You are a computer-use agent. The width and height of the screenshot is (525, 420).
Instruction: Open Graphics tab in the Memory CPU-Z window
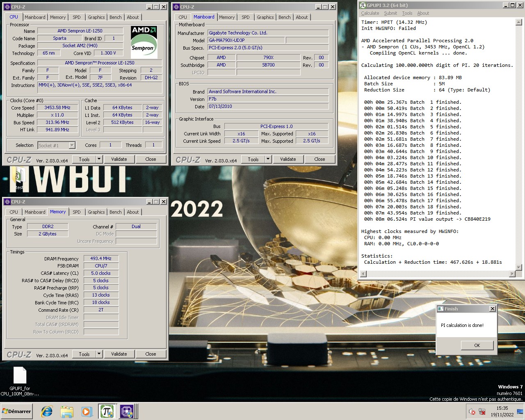[x=96, y=212]
